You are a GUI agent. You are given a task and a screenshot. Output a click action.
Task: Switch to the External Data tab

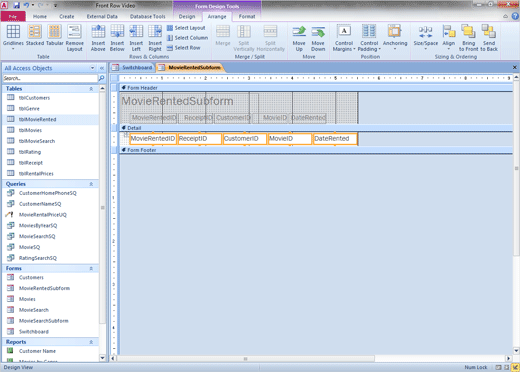(x=102, y=16)
